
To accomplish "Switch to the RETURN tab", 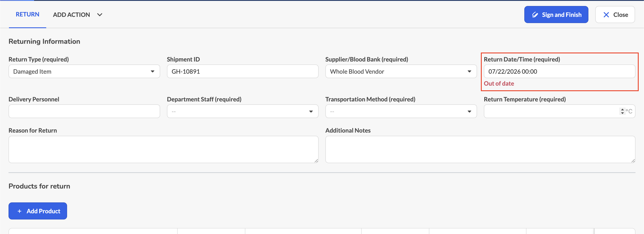I will (27, 15).
